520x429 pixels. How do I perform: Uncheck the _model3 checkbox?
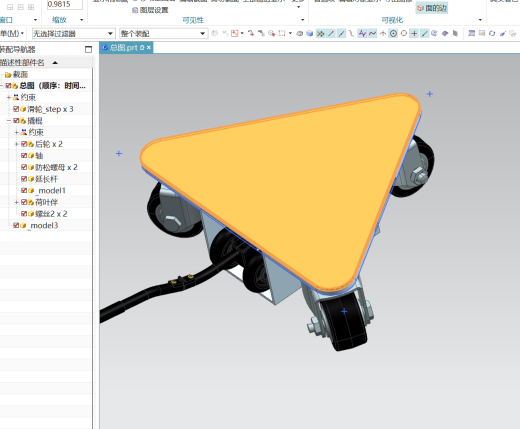coord(16,226)
